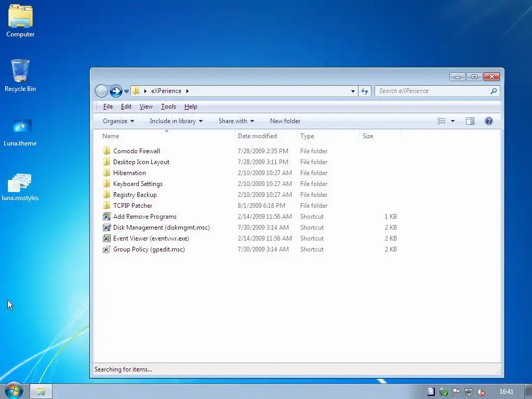Screen dimensions: 532x399
Task: Open the Action Center flag icon
Action: tap(456, 392)
